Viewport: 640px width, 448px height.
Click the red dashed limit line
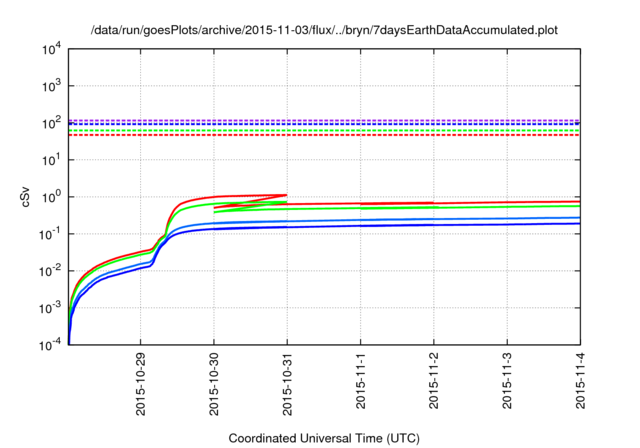(324, 135)
